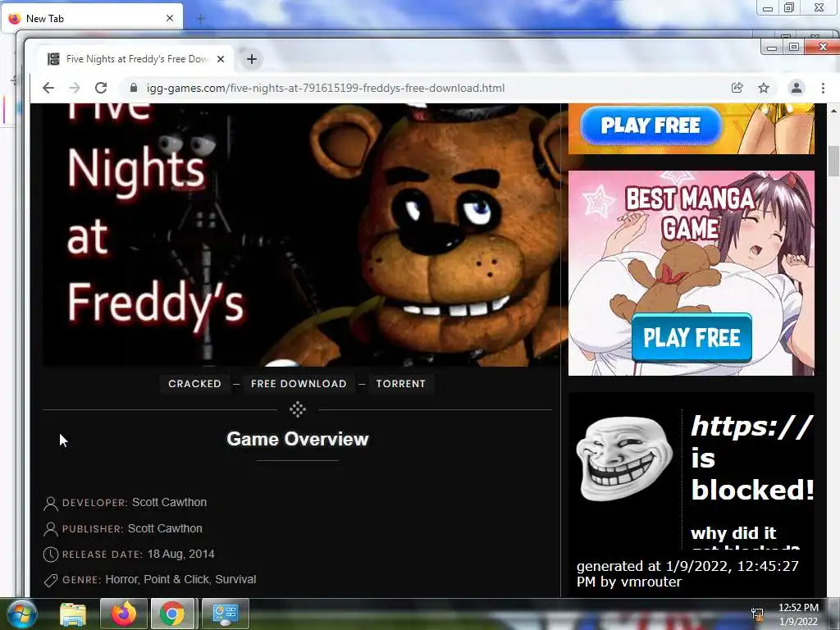This screenshot has height=630, width=840.
Task: Click the Survival genre link
Action: tap(235, 580)
